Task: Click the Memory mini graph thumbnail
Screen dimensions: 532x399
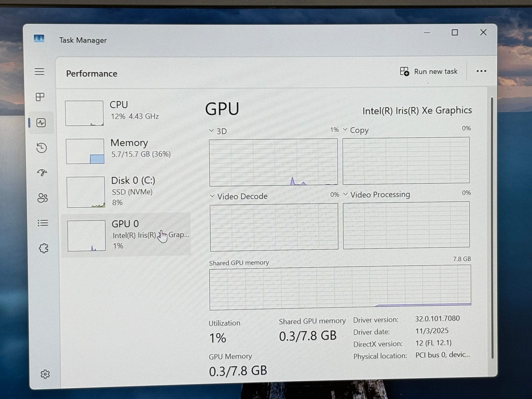Action: pos(85,151)
